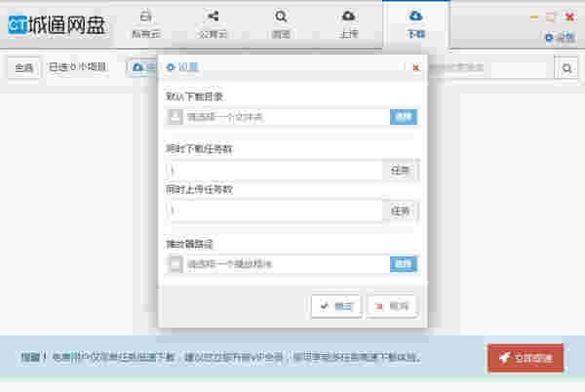Cancel settings with the red X button
Image resolution: width=585 pixels, height=392 pixels.
[392, 306]
